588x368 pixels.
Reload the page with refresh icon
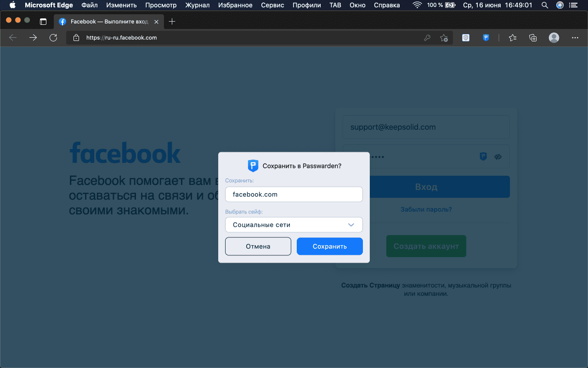click(53, 38)
